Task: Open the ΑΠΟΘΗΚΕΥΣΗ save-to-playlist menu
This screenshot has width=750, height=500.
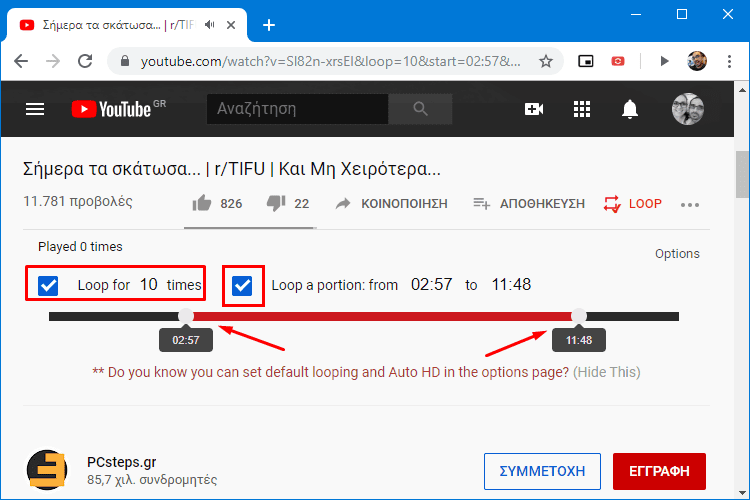Action: coord(529,204)
